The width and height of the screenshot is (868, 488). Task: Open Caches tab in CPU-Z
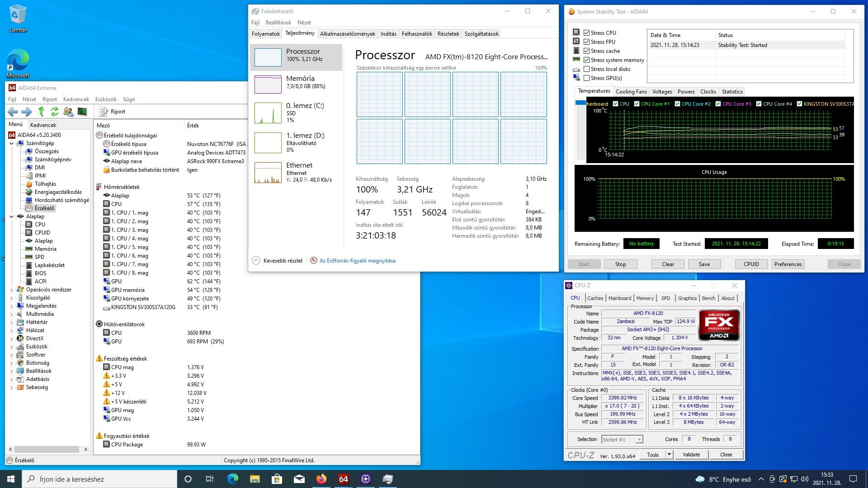pos(595,298)
